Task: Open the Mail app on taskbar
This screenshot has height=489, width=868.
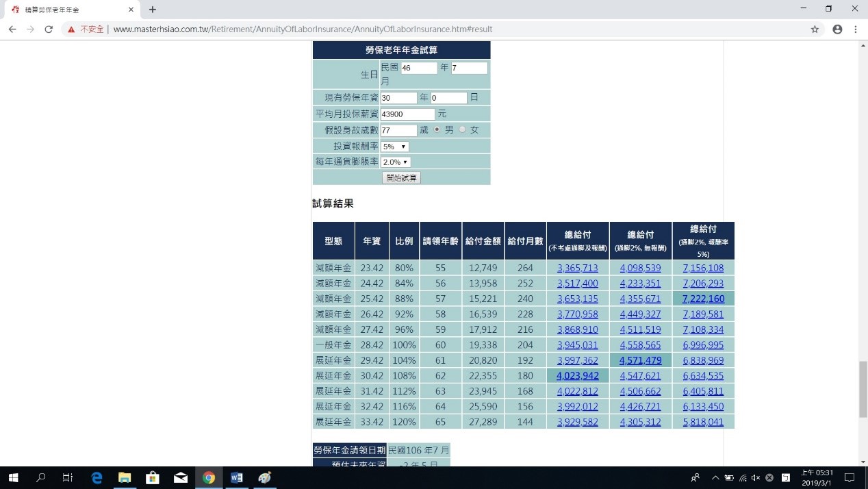Action: tap(181, 478)
